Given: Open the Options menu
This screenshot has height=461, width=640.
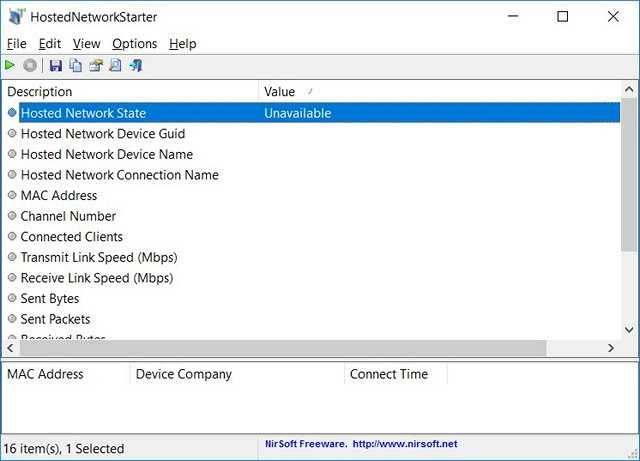Looking at the screenshot, I should click(x=135, y=44).
